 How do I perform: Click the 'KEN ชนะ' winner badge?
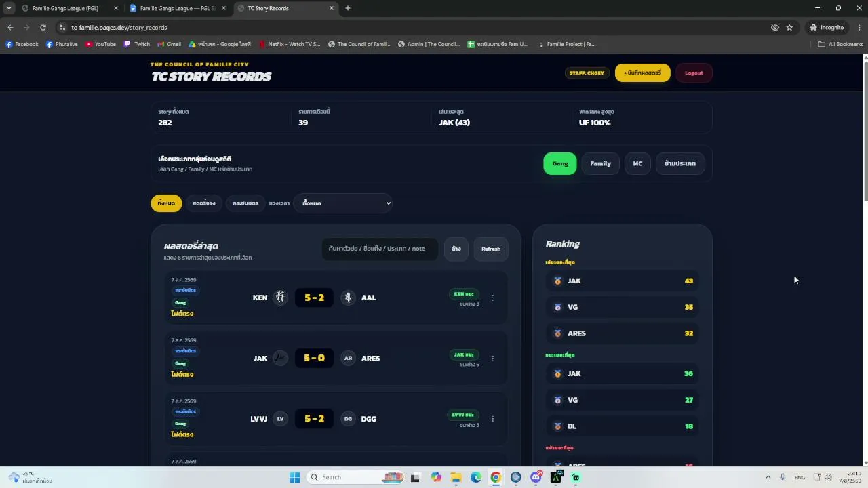tap(464, 294)
